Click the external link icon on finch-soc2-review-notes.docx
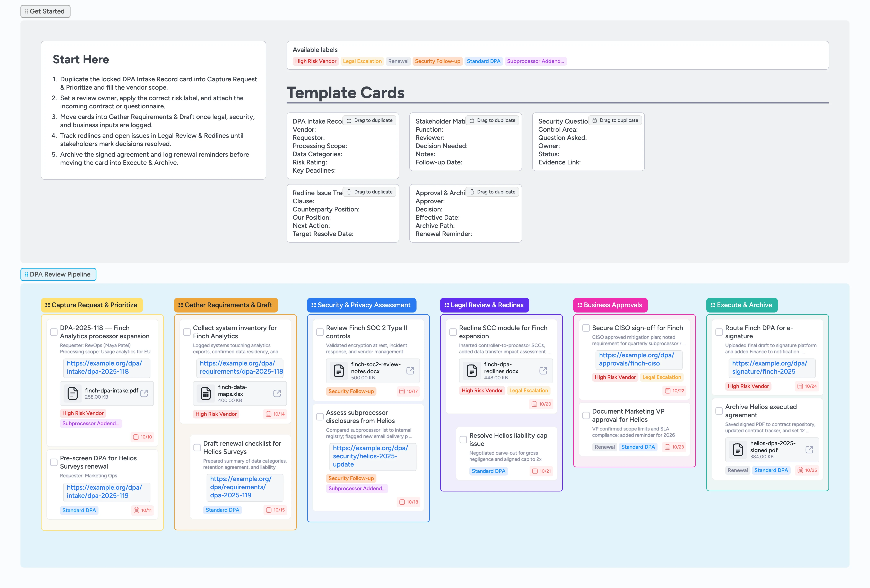870x588 pixels. point(410,370)
